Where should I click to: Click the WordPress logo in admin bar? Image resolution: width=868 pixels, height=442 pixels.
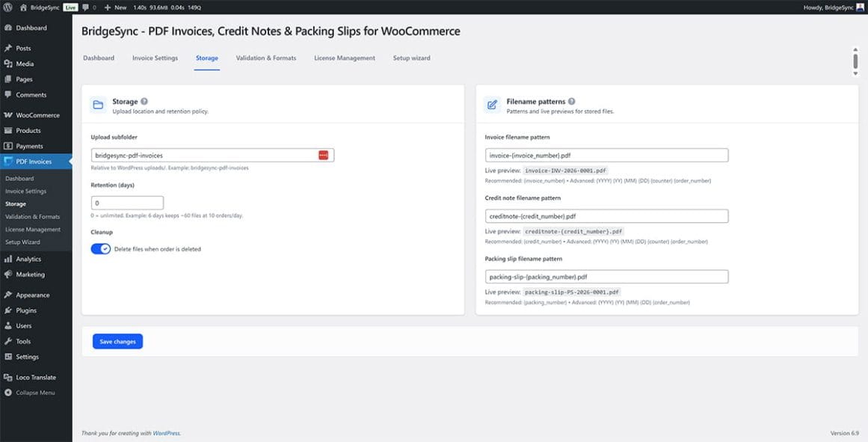coord(8,7)
